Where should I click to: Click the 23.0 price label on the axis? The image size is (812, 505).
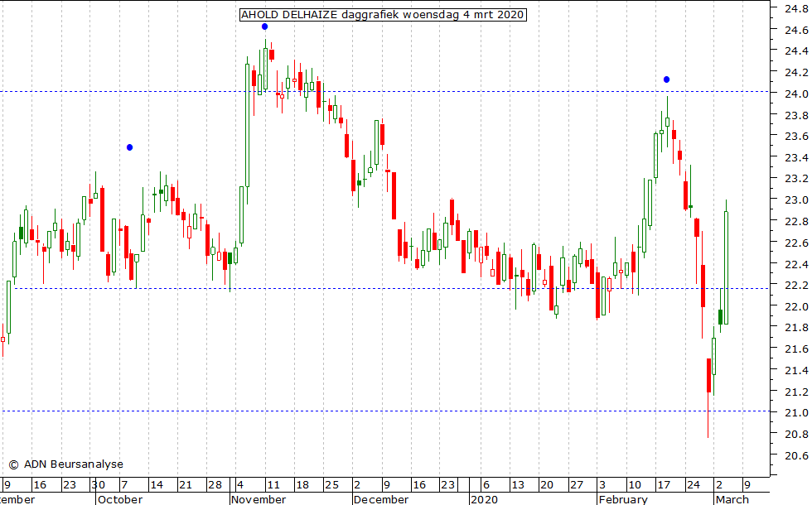[796, 200]
